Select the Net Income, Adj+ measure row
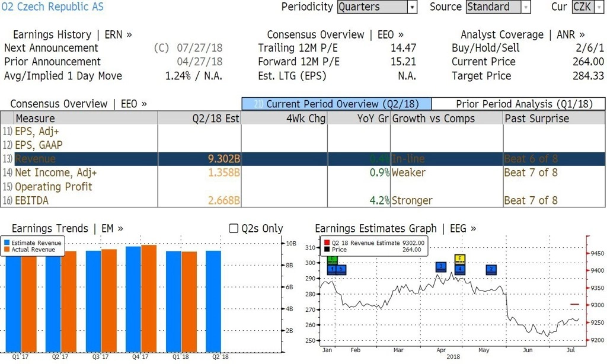The height and width of the screenshot is (364, 607). pyautogui.click(x=303, y=173)
